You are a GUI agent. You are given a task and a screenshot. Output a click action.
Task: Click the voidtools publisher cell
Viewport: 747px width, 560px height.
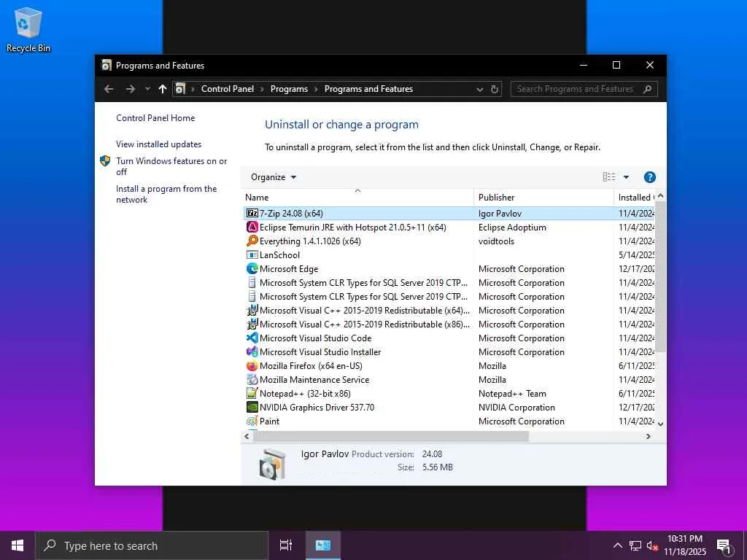tap(496, 241)
